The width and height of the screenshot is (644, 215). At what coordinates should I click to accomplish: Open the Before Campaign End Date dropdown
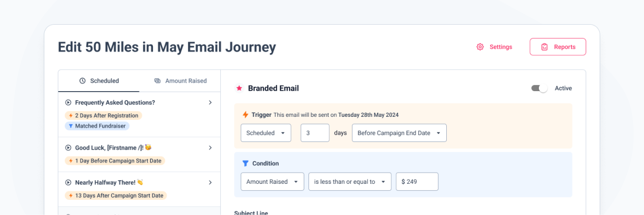399,133
